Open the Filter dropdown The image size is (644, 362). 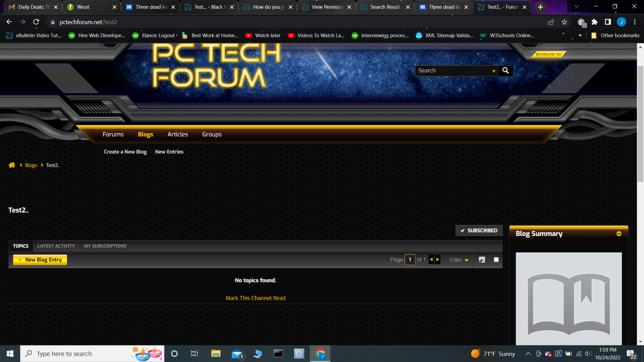459,260
